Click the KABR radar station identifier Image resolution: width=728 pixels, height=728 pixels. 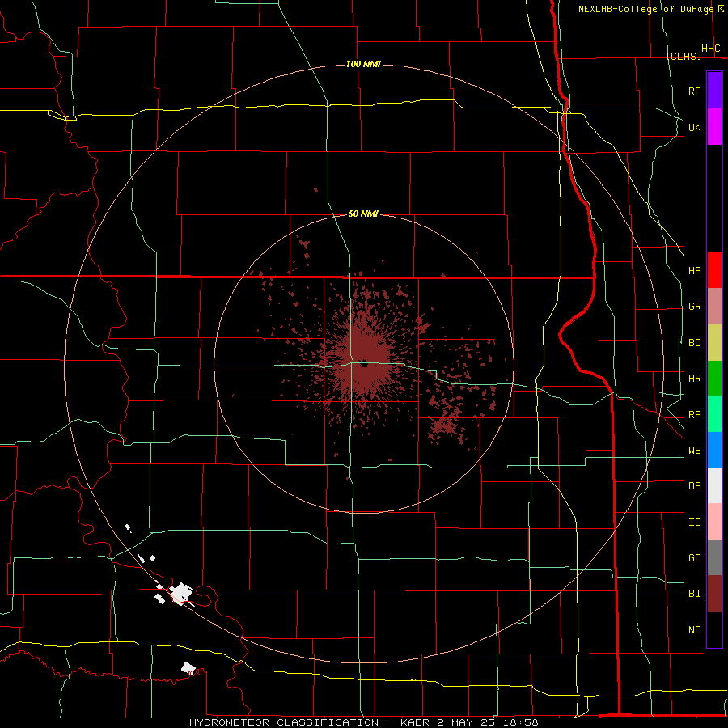416,722
